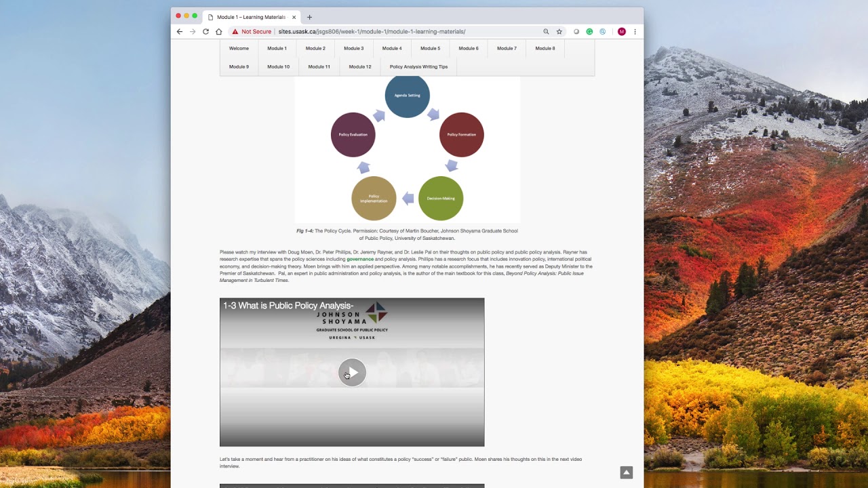Open the Chrome three-dot menu
Viewport: 868px width, 488px height.
635,31
